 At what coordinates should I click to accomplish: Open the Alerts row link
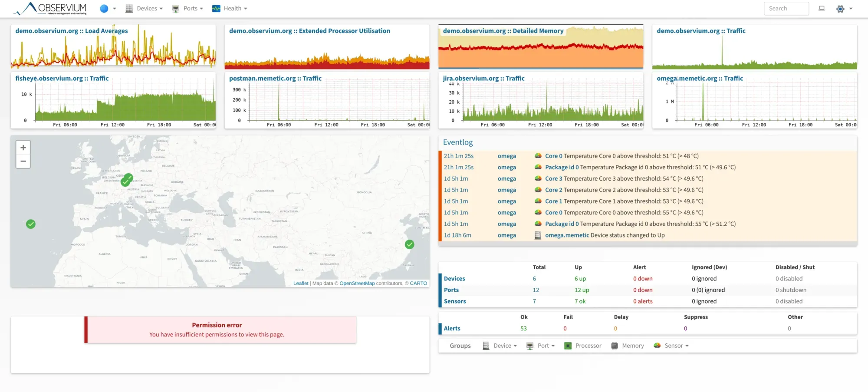click(x=452, y=329)
